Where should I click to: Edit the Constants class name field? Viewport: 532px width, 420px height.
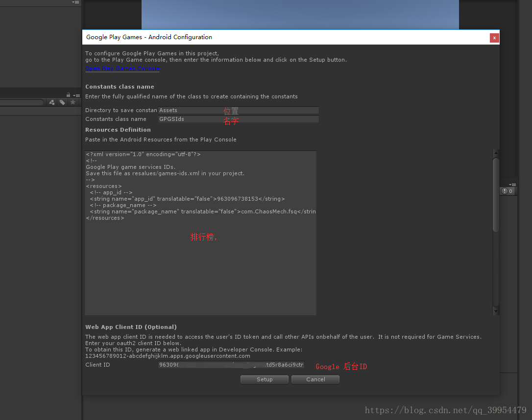point(238,119)
